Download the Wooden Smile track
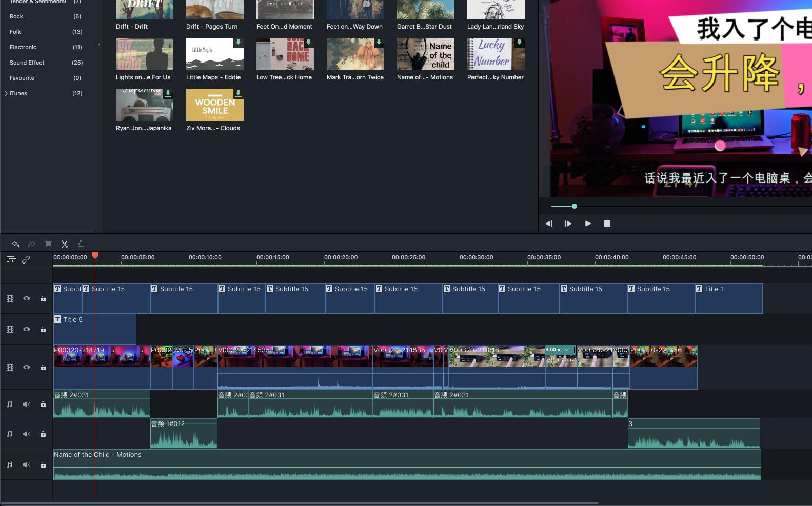This screenshot has height=506, width=812. [238, 93]
